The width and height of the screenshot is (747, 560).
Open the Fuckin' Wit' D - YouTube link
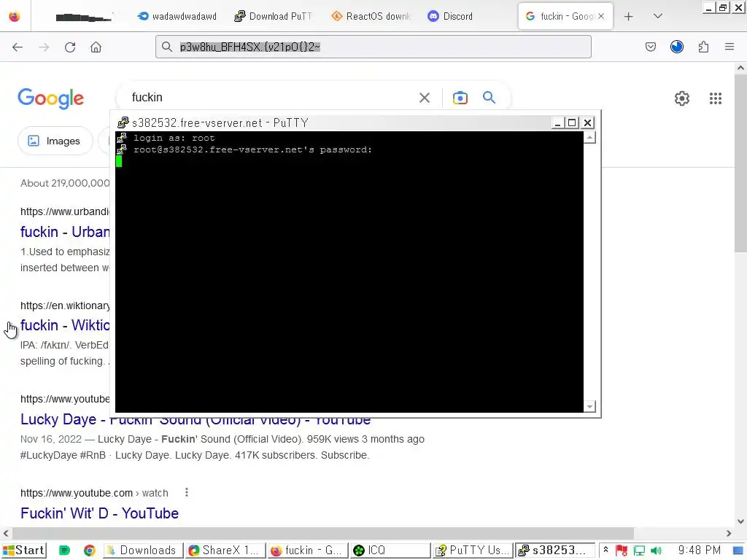[99, 513]
